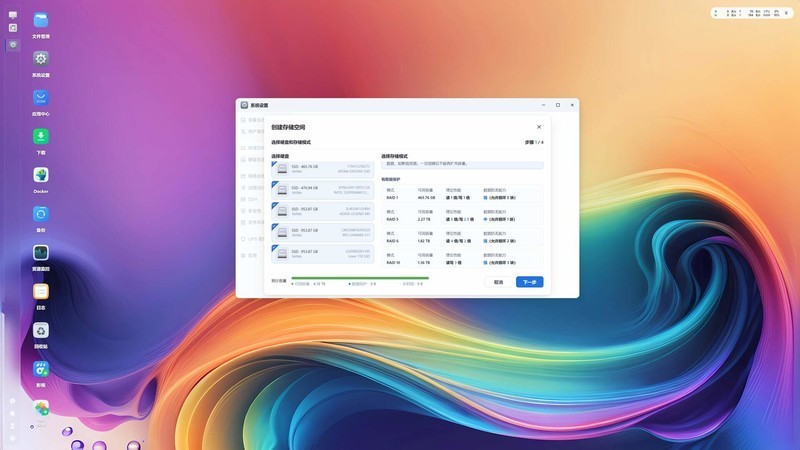800x450 pixels.
Task: Close the 创建存储空间 dialog with X
Action: coord(539,127)
